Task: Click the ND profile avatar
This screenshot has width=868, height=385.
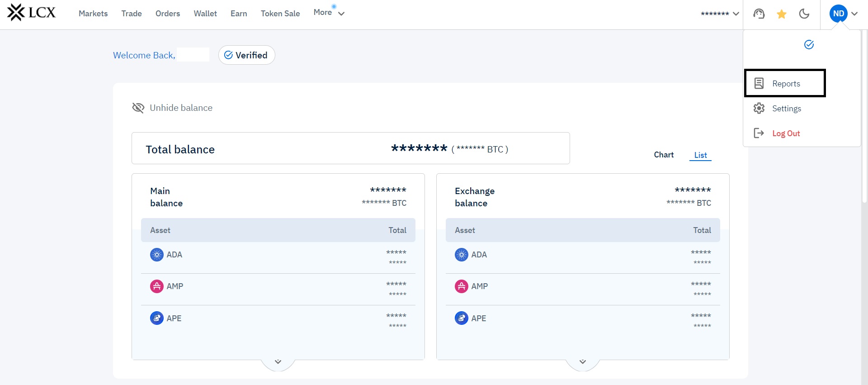Action: (x=838, y=14)
